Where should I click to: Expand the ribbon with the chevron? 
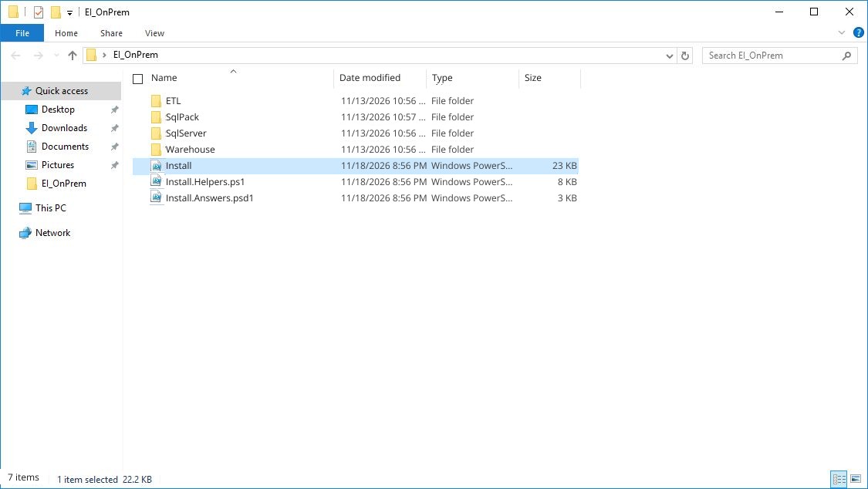click(842, 33)
